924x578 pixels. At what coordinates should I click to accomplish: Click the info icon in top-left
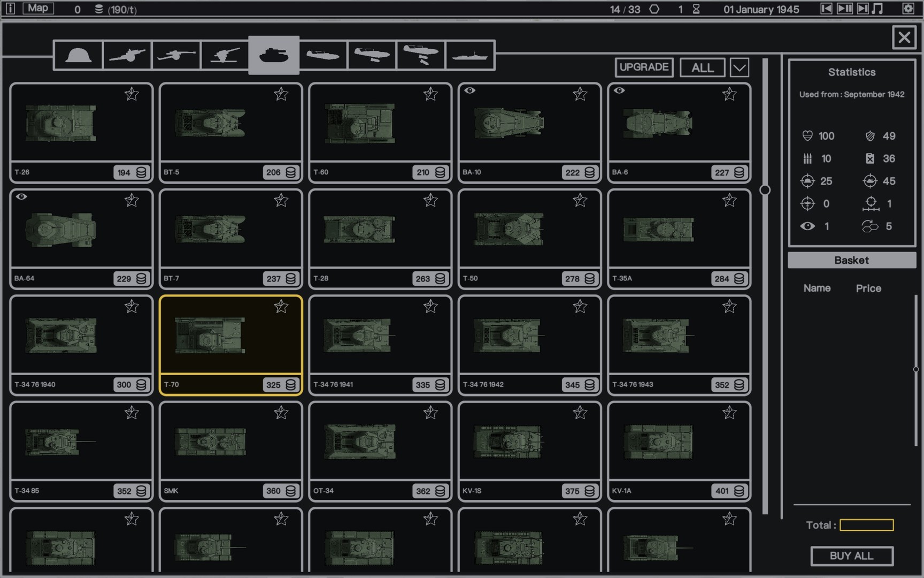(10, 9)
